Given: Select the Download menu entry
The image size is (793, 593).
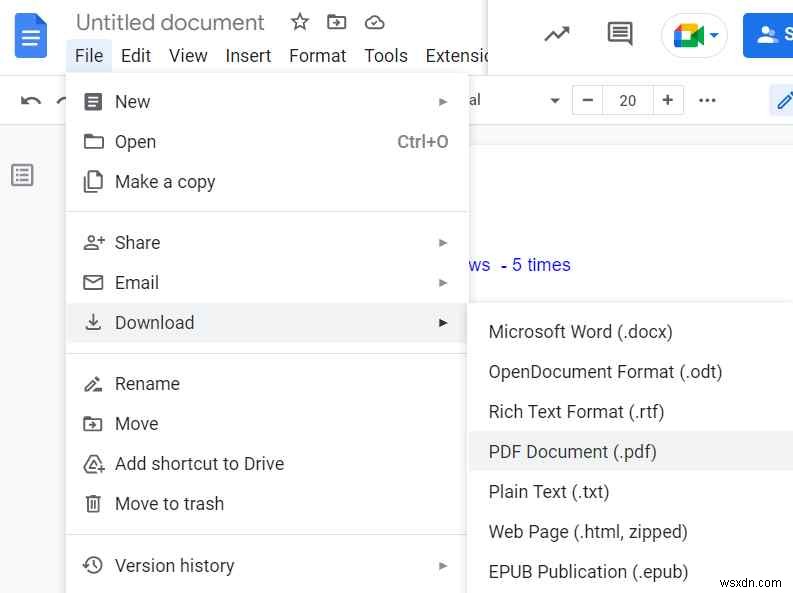Looking at the screenshot, I should tap(267, 323).
